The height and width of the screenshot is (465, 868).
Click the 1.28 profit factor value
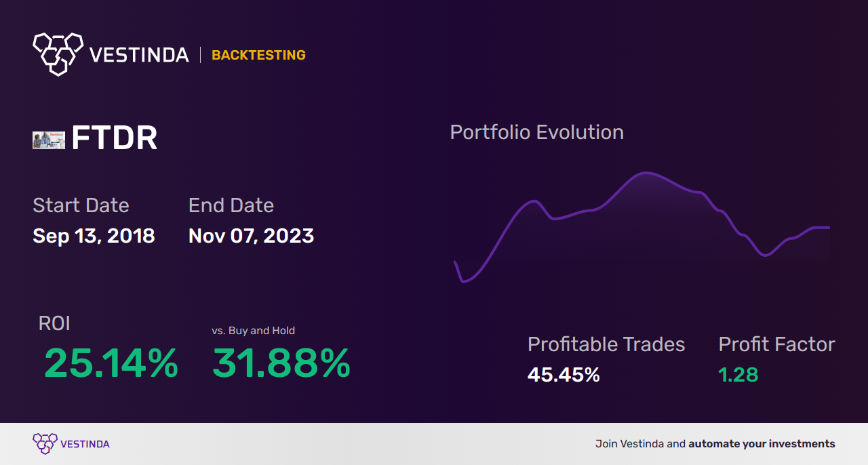tap(738, 375)
